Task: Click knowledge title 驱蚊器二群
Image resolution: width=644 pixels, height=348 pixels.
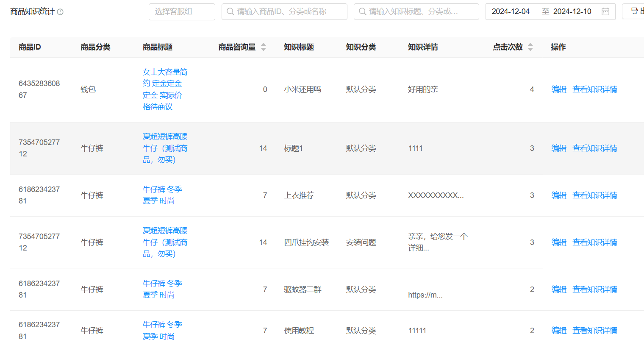Action: [x=303, y=290]
